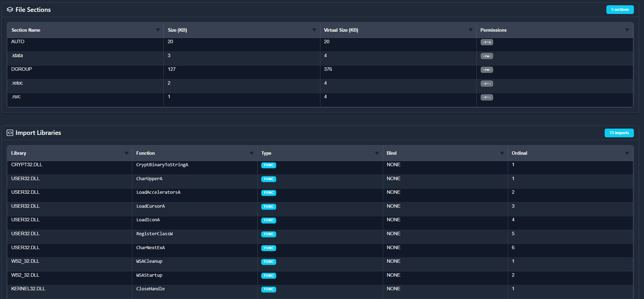Viewport: 644px width, 299px height.
Task: Click the -r-- permission badge for .rsrc
Action: pos(487,97)
